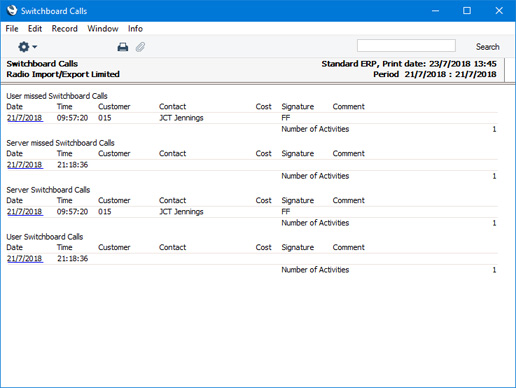Open the Window menu
The image size is (516, 388).
[x=103, y=29]
